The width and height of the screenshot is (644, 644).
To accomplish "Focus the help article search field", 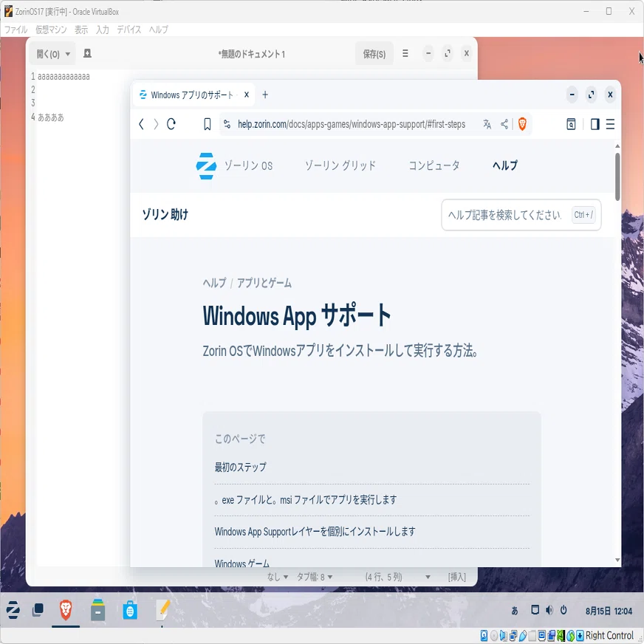I will tap(521, 215).
